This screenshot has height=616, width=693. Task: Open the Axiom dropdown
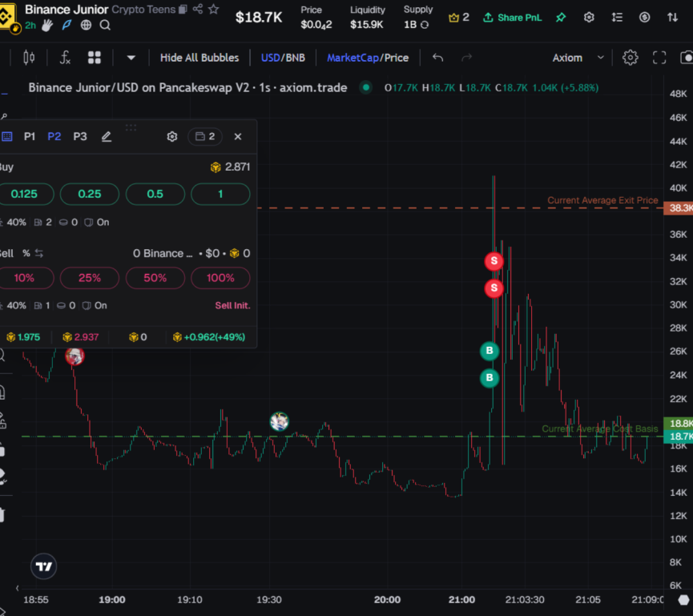[578, 58]
